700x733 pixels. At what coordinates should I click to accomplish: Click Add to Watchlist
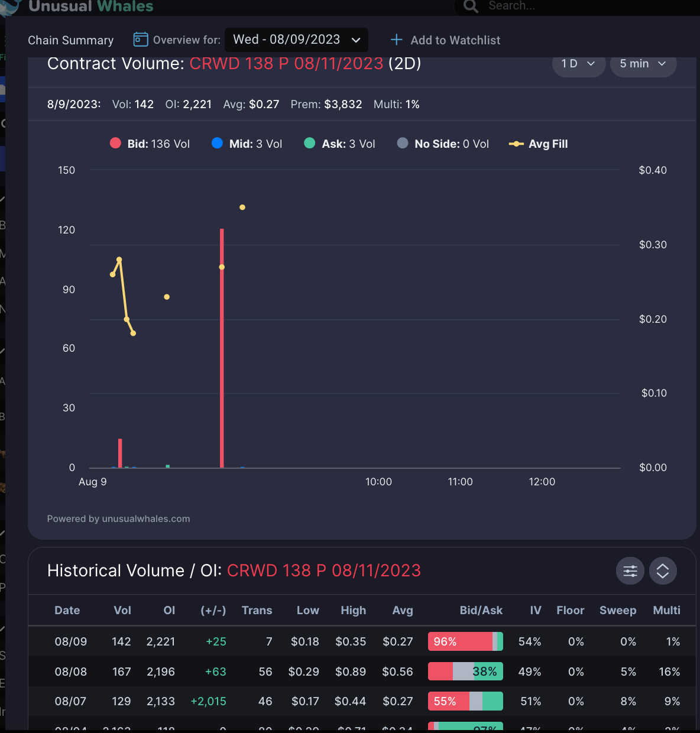[455, 40]
